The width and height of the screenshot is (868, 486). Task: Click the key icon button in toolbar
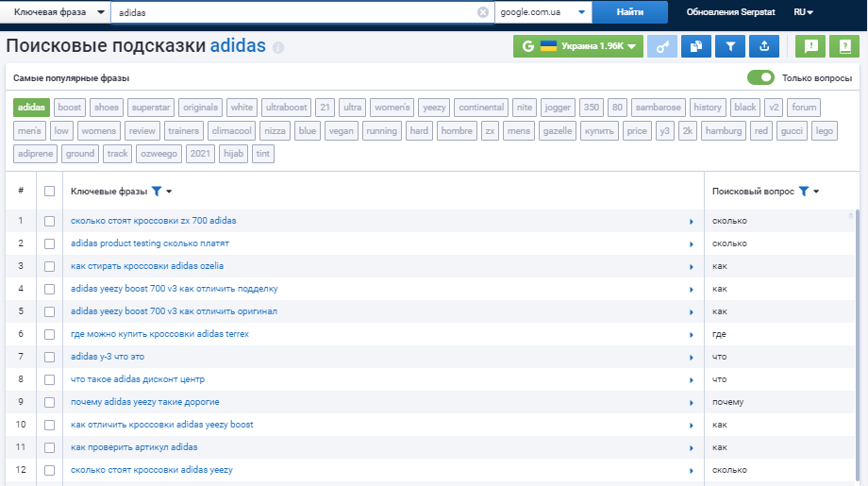tap(662, 46)
